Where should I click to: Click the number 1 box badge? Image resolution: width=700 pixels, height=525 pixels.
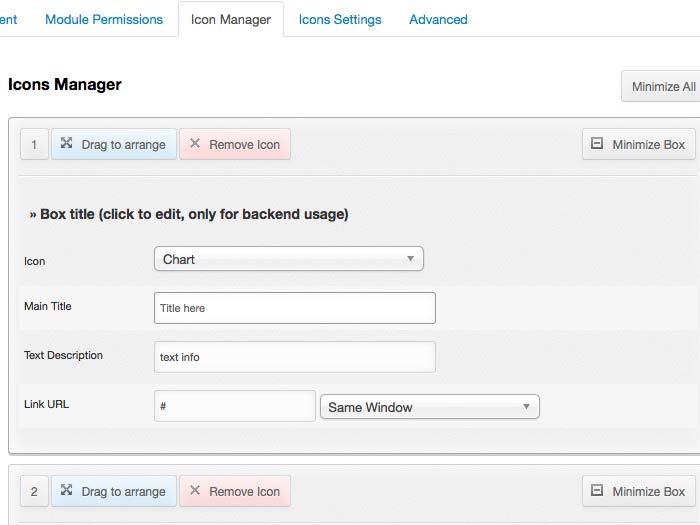(x=34, y=144)
